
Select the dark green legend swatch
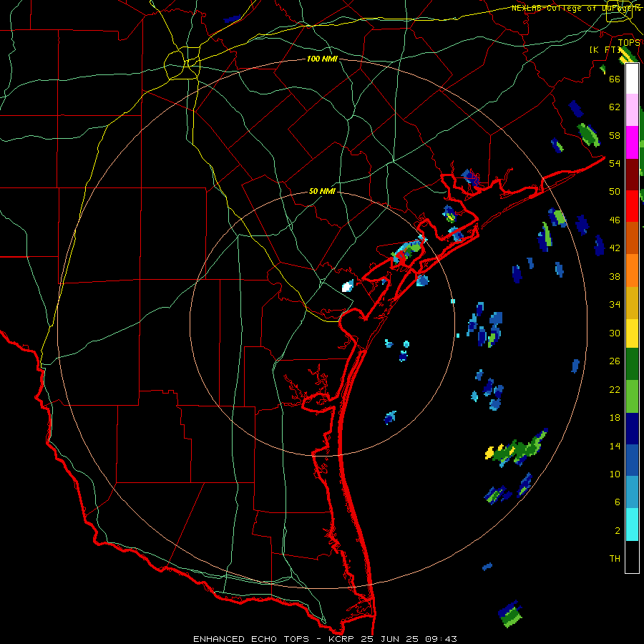[x=632, y=364]
